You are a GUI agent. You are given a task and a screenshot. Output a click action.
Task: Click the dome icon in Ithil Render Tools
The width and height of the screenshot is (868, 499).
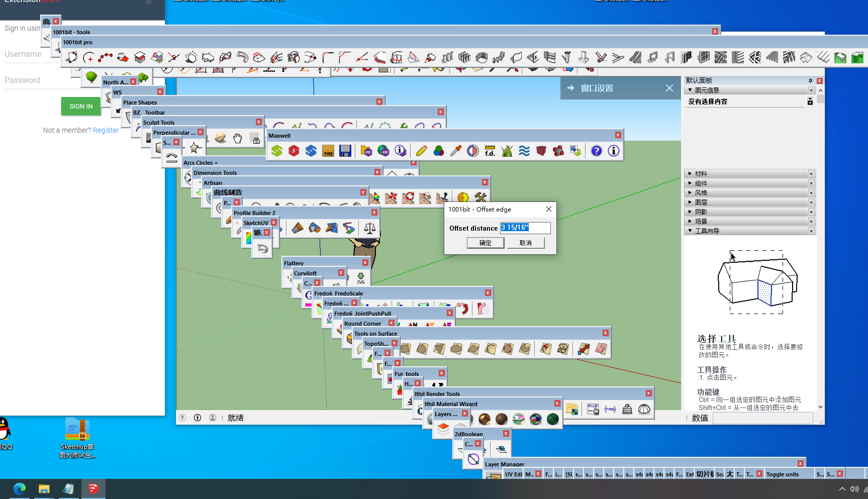[644, 409]
